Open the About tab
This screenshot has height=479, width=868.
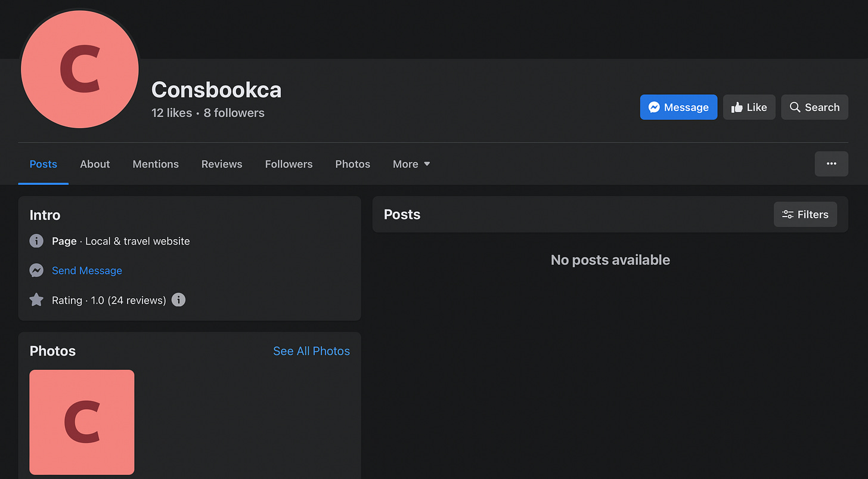(x=95, y=164)
